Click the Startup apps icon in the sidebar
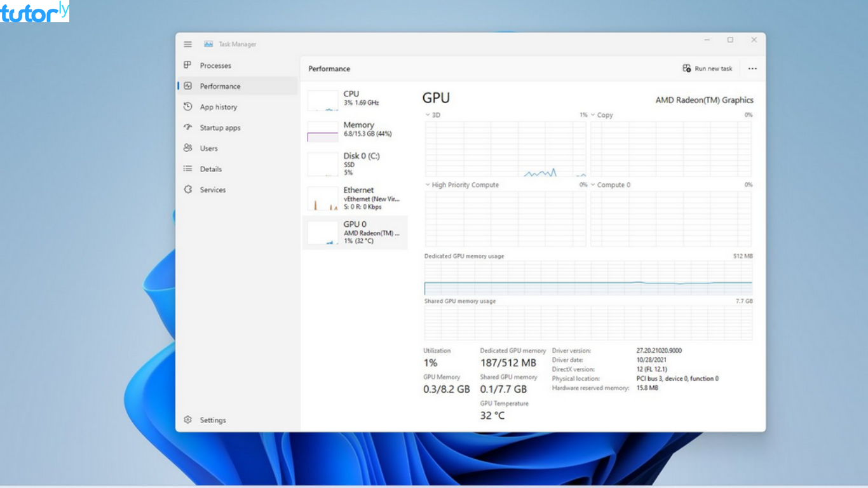Image resolution: width=868 pixels, height=488 pixels. [187, 127]
